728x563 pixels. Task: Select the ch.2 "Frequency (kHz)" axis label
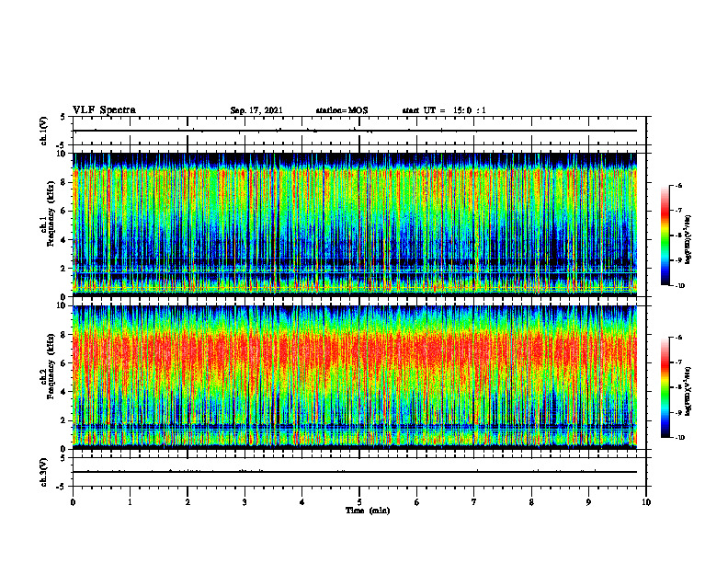[x=50, y=365]
